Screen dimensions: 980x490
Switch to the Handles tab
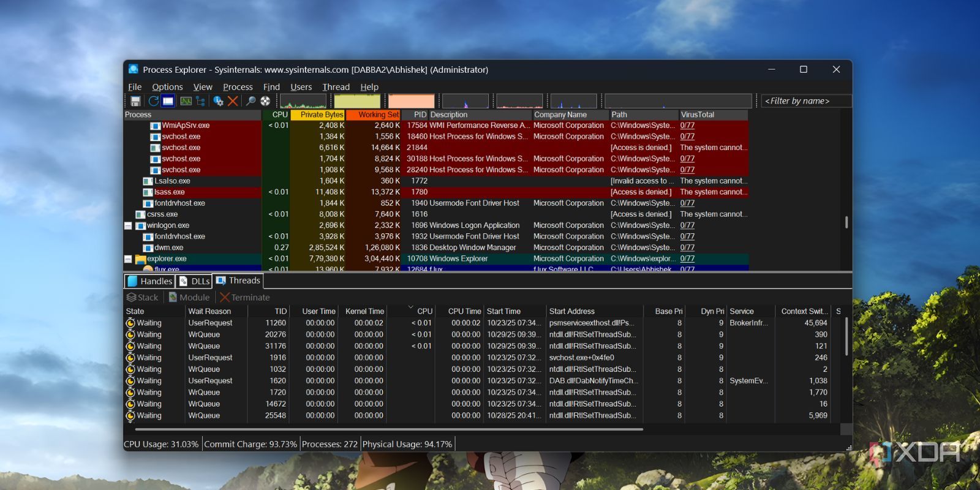tap(150, 281)
